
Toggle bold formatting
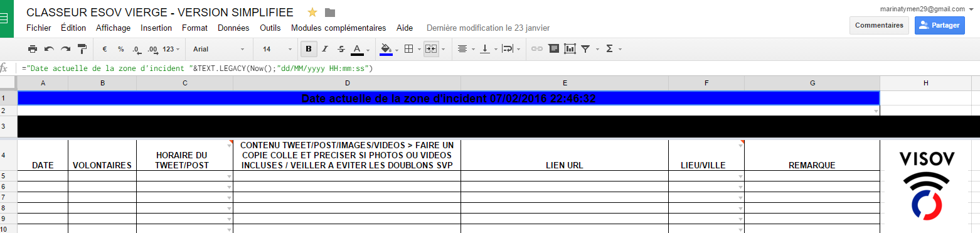309,49
